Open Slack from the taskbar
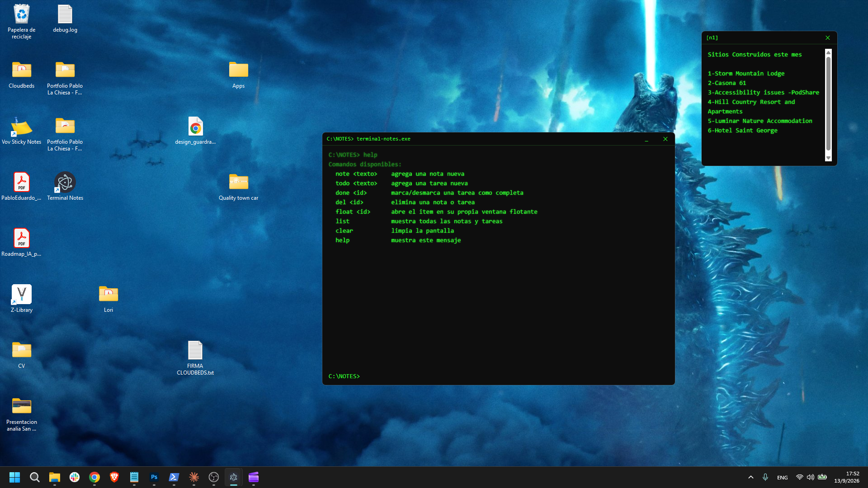The image size is (868, 488). (75, 477)
